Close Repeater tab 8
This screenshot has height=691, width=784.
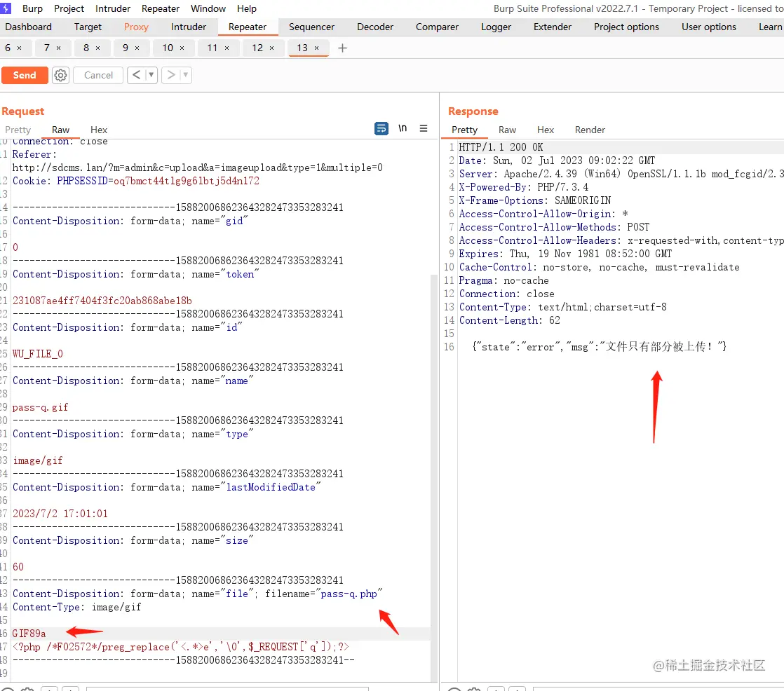pyautogui.click(x=98, y=48)
